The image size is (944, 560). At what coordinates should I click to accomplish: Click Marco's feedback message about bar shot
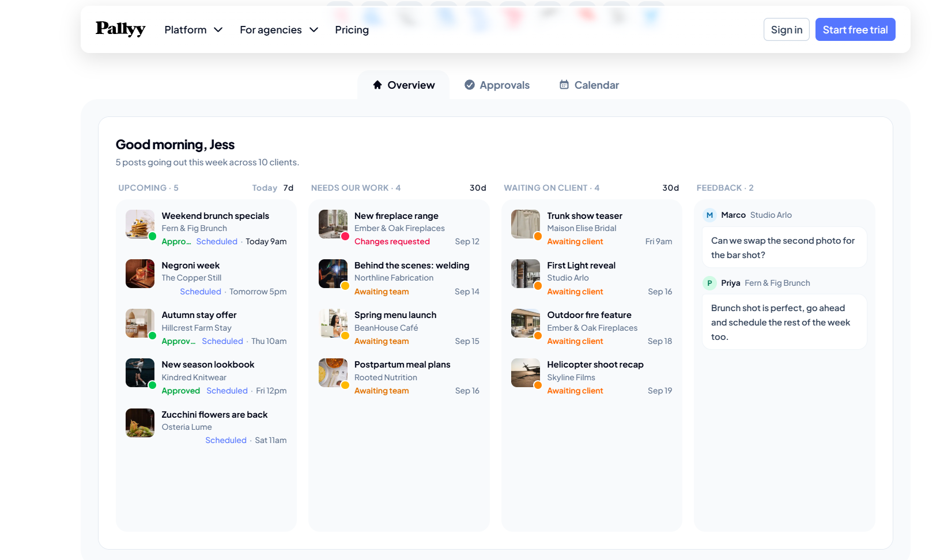784,248
